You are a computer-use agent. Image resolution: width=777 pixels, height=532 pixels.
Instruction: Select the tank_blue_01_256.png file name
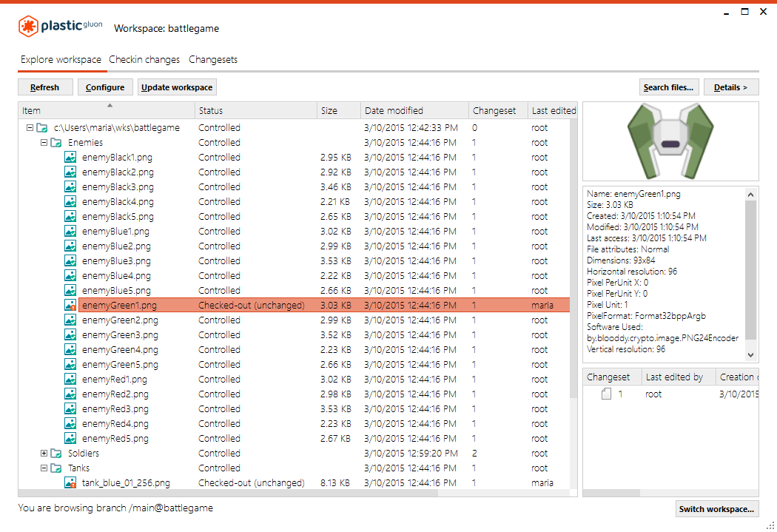pyautogui.click(x=126, y=483)
